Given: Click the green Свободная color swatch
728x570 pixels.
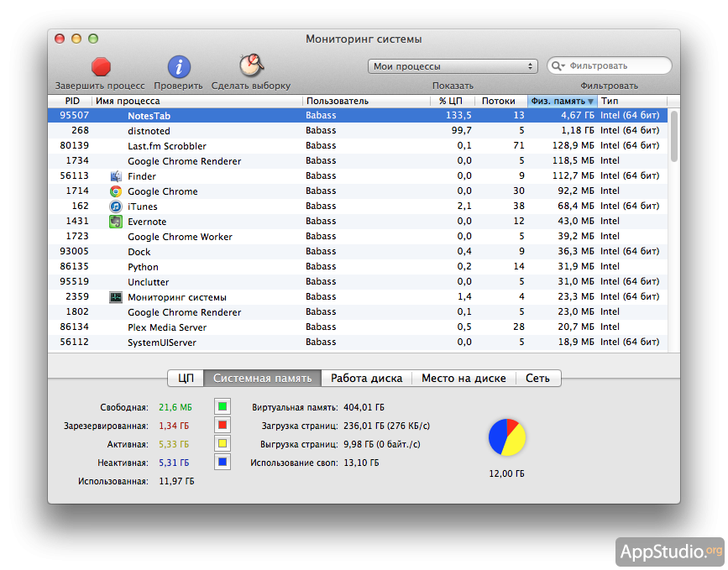Looking at the screenshot, I should pos(223,406).
